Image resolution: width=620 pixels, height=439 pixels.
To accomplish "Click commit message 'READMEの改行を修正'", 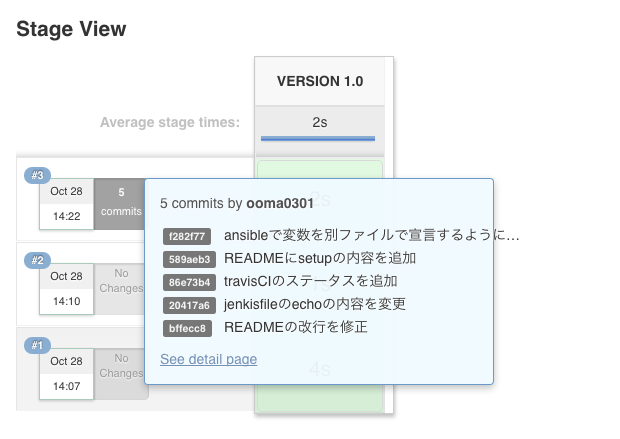I will point(296,327).
